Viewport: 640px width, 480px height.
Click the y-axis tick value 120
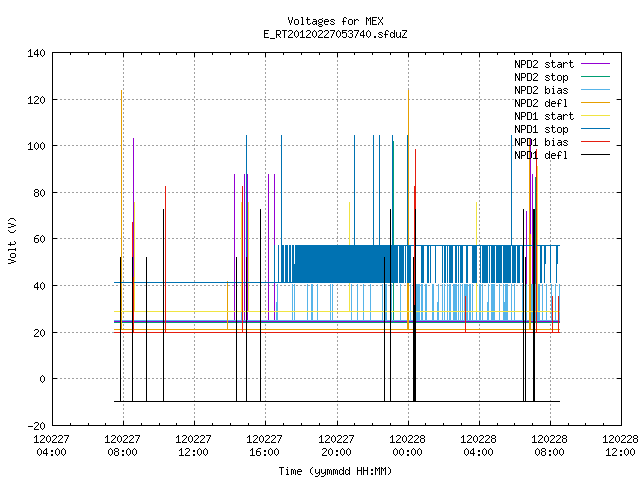tap(36, 100)
